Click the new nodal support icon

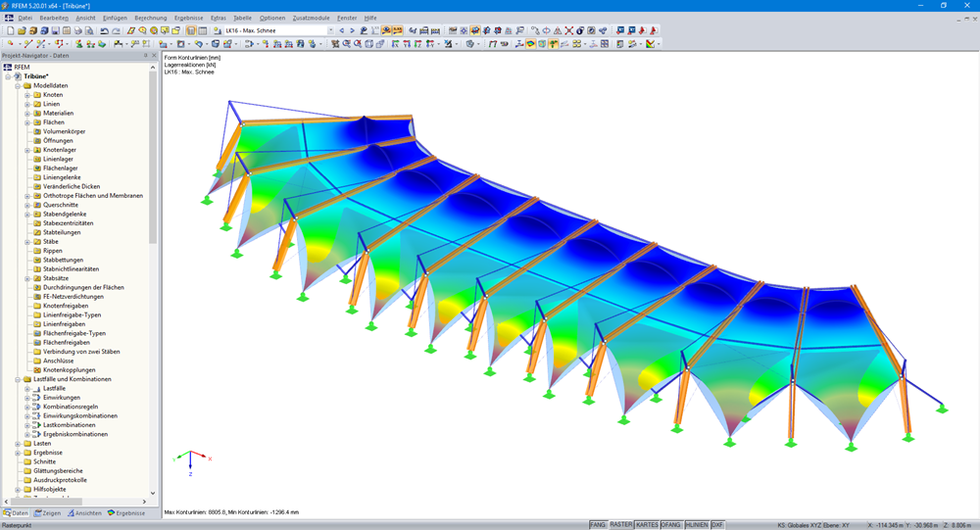pos(78,44)
